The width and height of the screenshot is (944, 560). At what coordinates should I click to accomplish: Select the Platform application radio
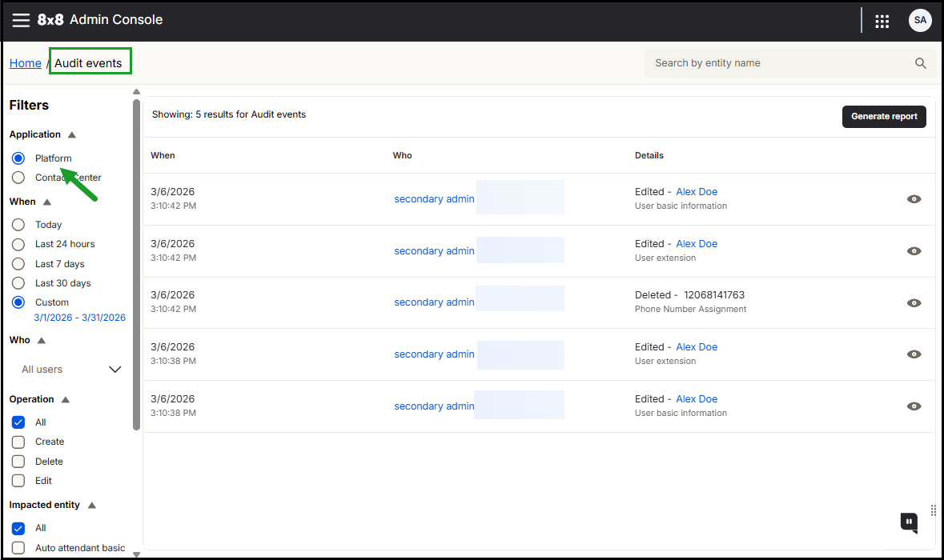pyautogui.click(x=18, y=158)
